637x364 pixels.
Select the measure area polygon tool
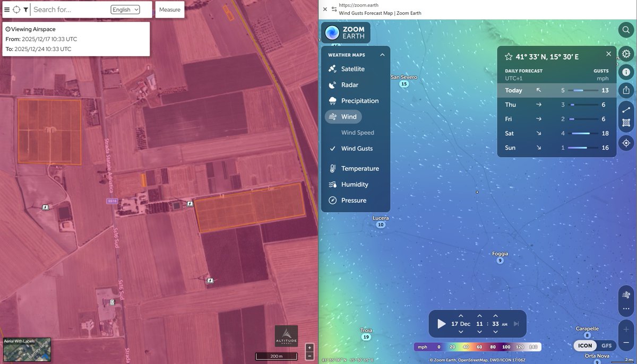coord(626,123)
